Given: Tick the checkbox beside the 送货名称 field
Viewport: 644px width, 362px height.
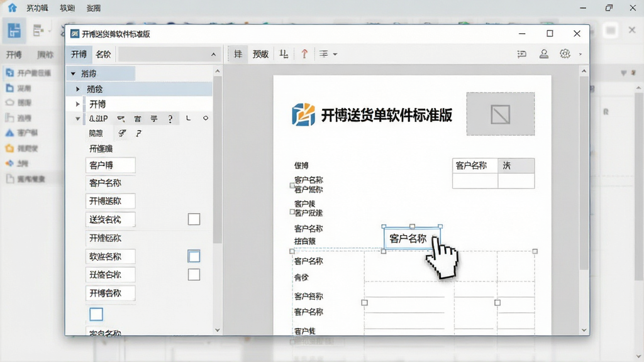Looking at the screenshot, I should click(194, 219).
